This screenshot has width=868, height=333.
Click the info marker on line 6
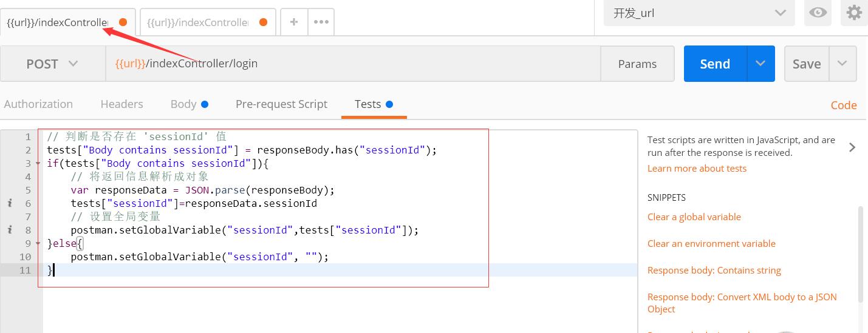(10, 203)
